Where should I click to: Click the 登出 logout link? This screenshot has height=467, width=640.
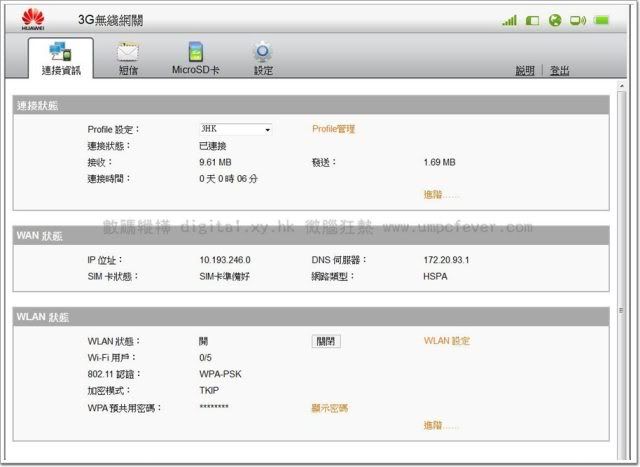pos(560,71)
